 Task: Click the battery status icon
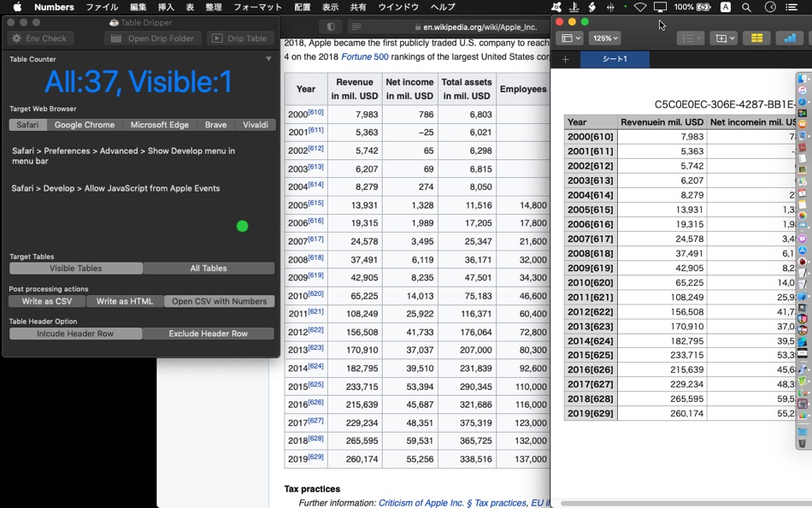click(703, 7)
